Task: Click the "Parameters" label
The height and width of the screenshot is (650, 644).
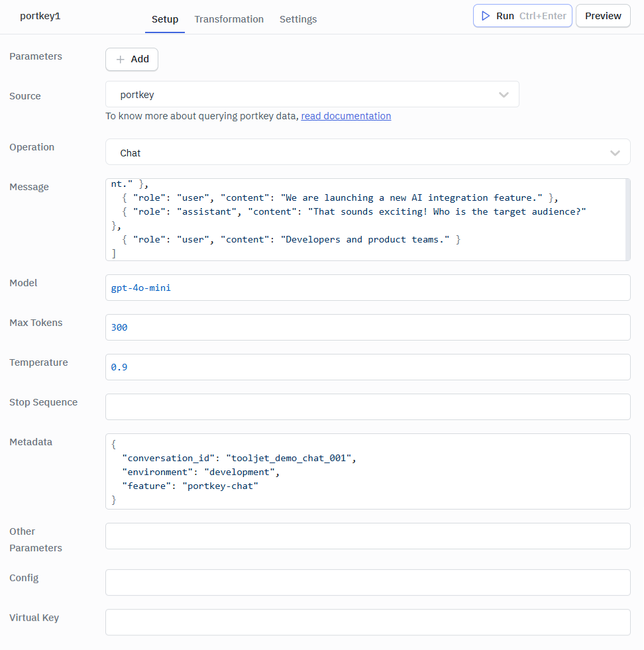Action: [x=36, y=56]
